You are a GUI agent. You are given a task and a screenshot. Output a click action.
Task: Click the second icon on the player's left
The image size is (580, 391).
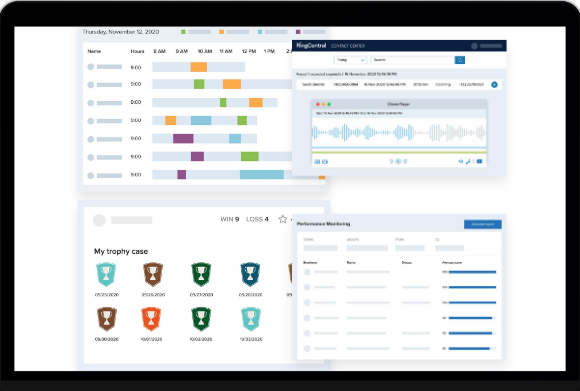point(325,162)
